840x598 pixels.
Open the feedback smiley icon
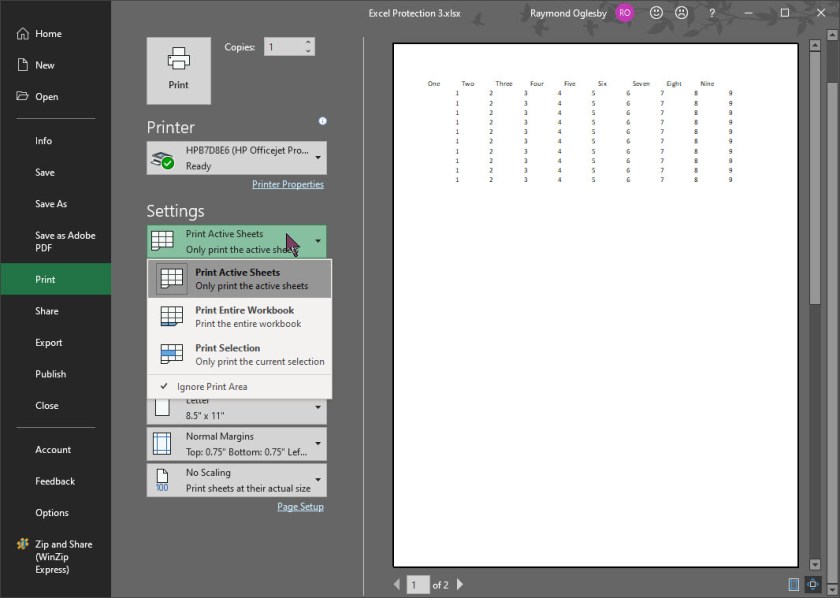click(x=656, y=12)
